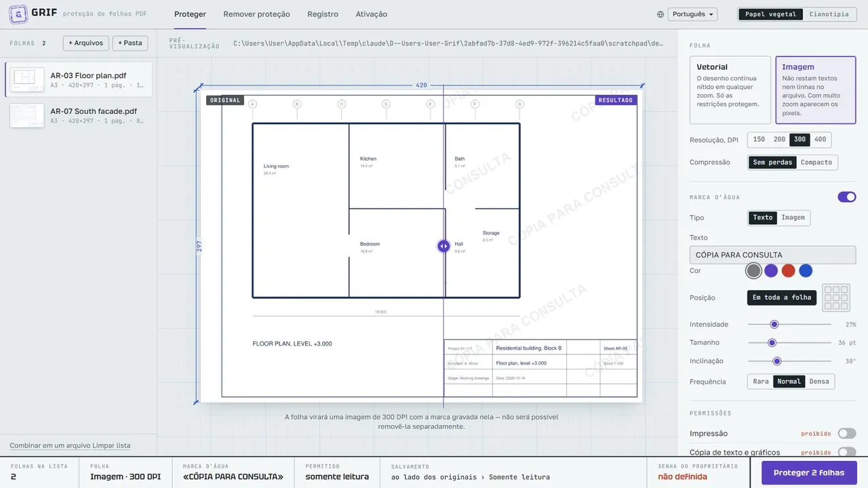Set resolution to 150 DPI
Image resolution: width=868 pixels, height=488 pixels.
[x=759, y=140]
